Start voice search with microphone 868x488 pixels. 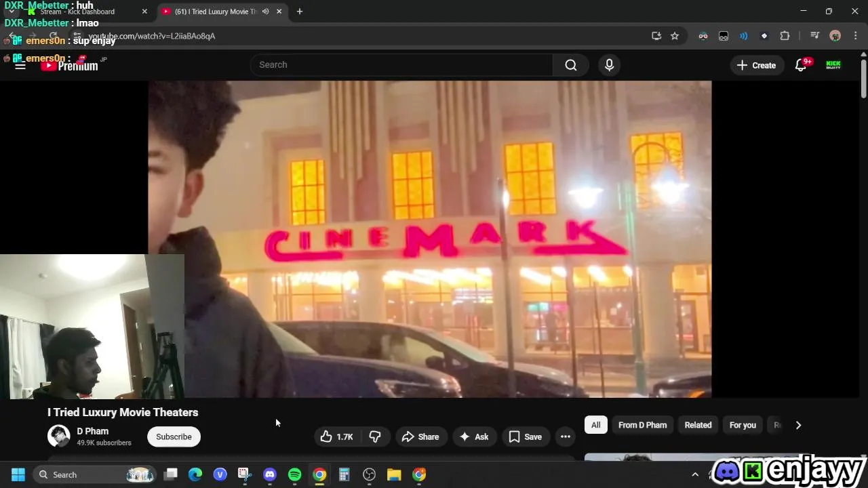(609, 65)
